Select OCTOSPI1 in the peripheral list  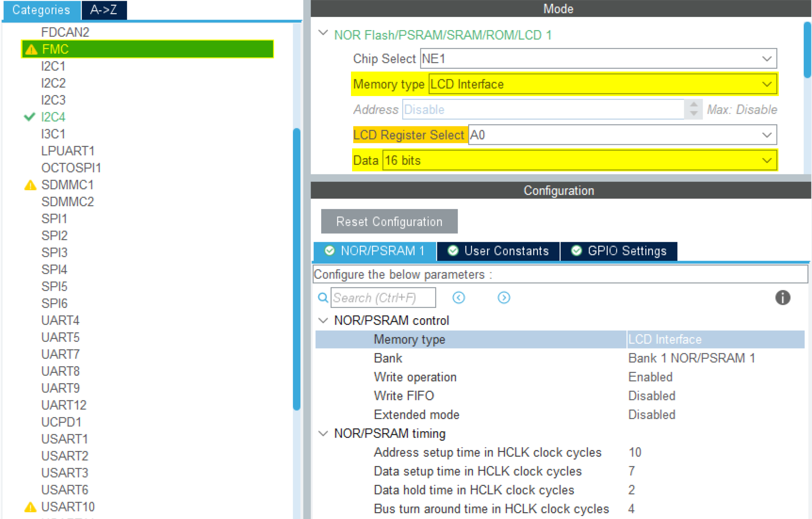coord(71,168)
